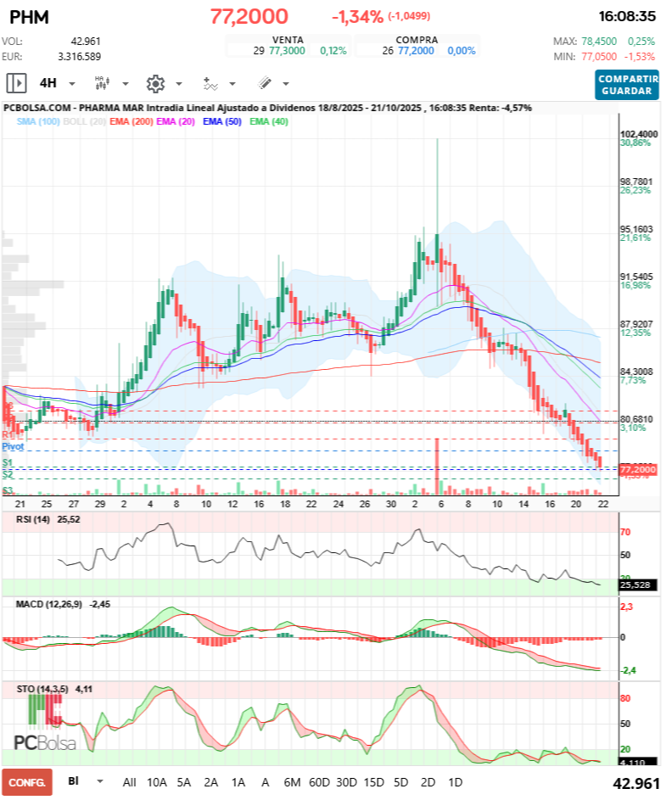Toggle the EMA (50) indicator label
Viewport: 672px width, 800px height.
(x=223, y=122)
